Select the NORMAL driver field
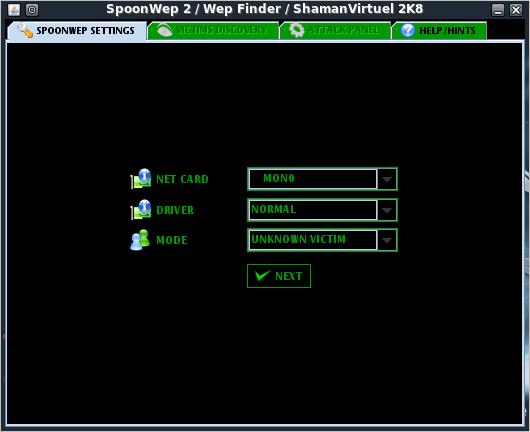The image size is (530, 432). [313, 210]
